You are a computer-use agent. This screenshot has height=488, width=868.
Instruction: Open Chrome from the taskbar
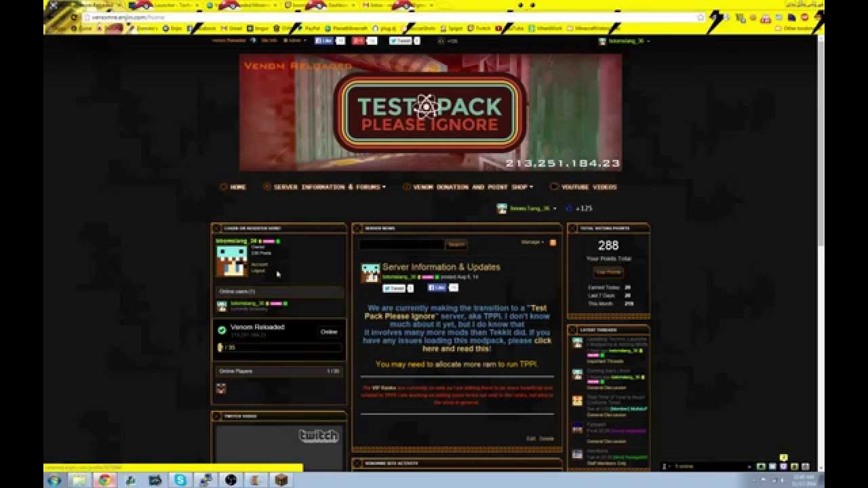(105, 480)
